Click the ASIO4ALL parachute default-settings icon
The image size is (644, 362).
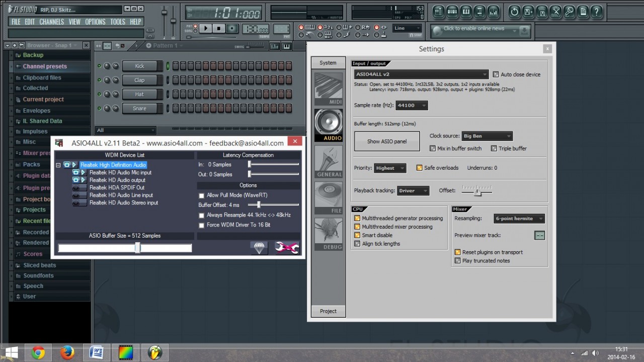260,247
